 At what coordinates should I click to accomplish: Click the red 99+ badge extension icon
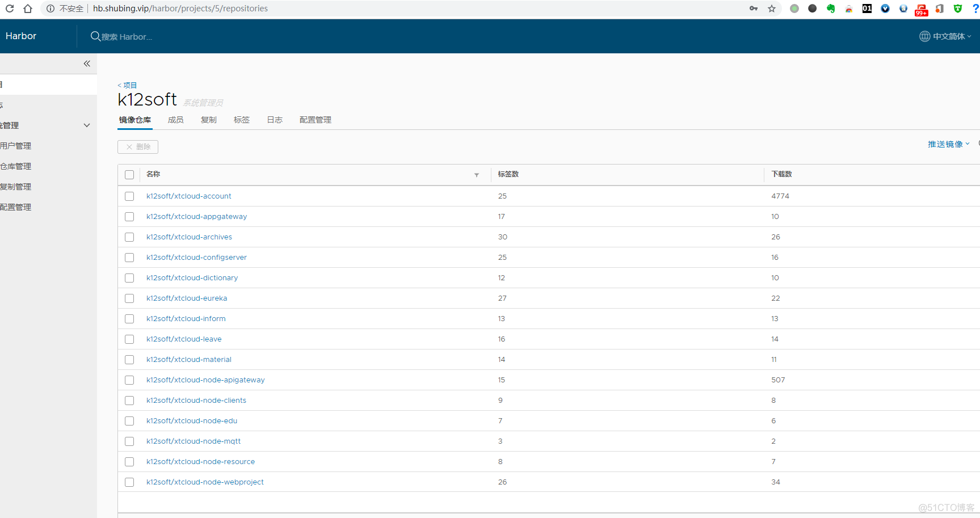pos(922,10)
